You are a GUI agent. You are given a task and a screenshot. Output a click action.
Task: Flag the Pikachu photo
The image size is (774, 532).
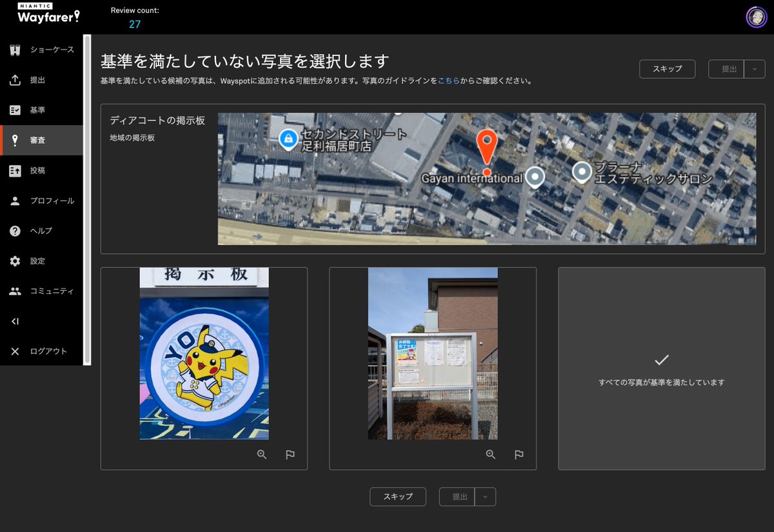tap(290, 455)
